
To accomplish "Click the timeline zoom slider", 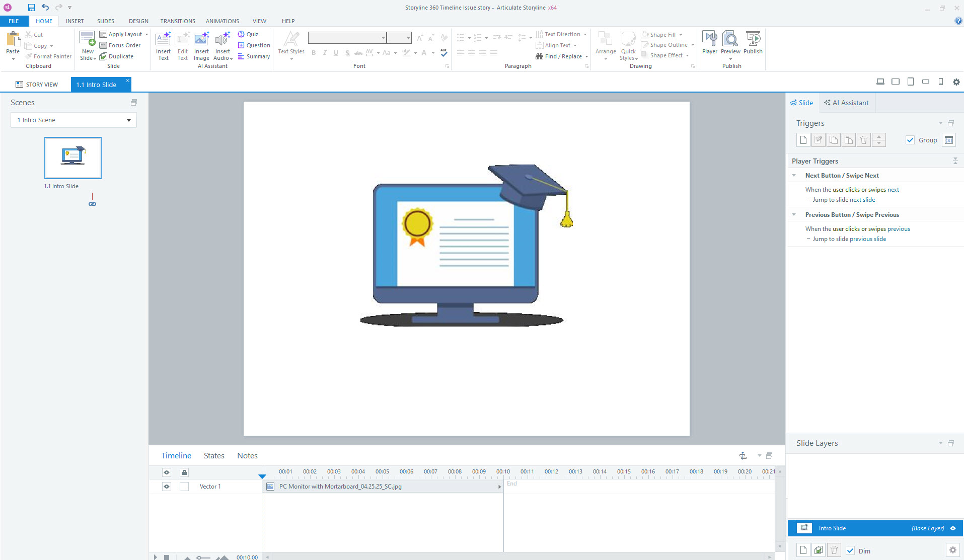I will (x=203, y=557).
